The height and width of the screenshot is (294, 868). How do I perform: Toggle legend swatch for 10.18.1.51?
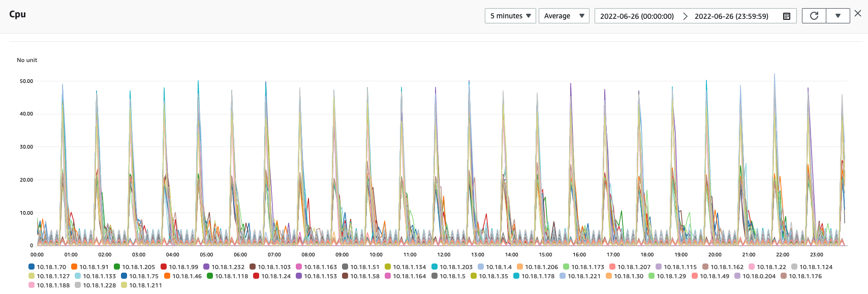(345, 267)
